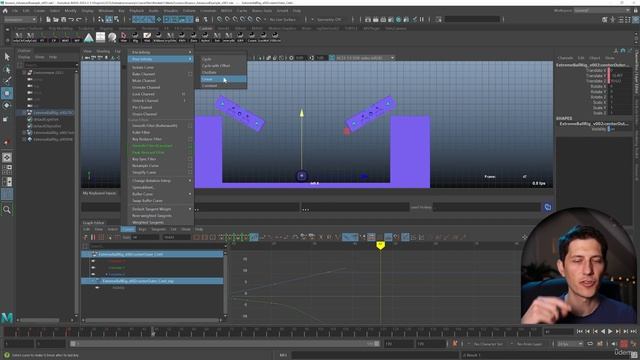Switch to the Custom shelf tab
This screenshot has height=360, width=640.
click(205, 29)
